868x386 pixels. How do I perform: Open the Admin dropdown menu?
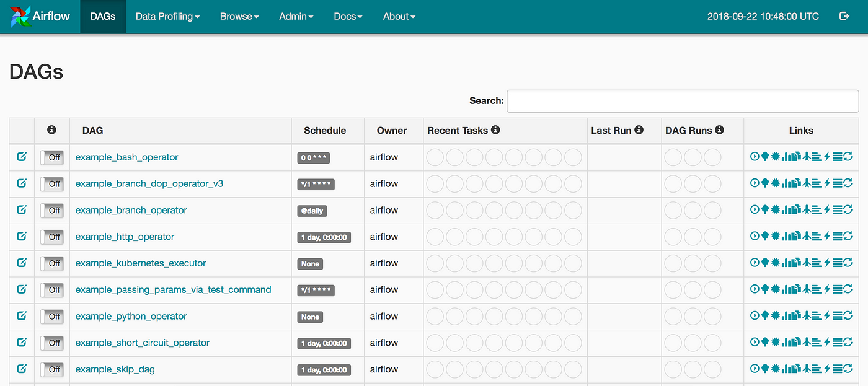point(296,17)
